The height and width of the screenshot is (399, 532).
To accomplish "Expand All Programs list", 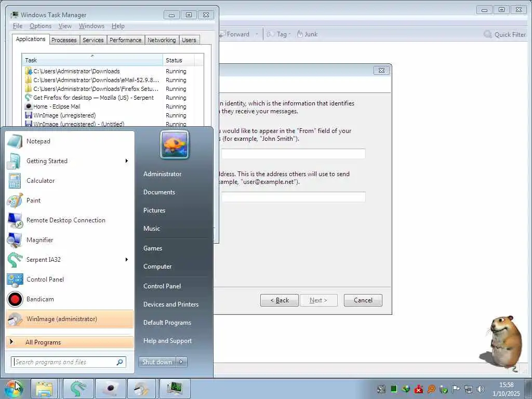I will (x=70, y=342).
